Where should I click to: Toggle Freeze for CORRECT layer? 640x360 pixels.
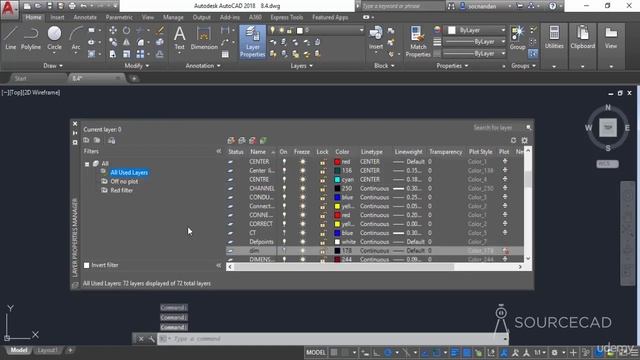click(302, 224)
